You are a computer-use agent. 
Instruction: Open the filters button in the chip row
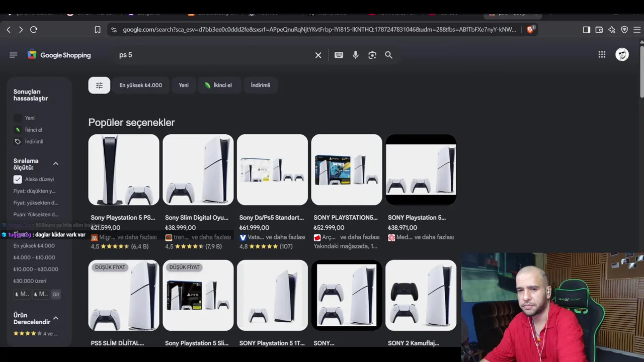coord(99,85)
